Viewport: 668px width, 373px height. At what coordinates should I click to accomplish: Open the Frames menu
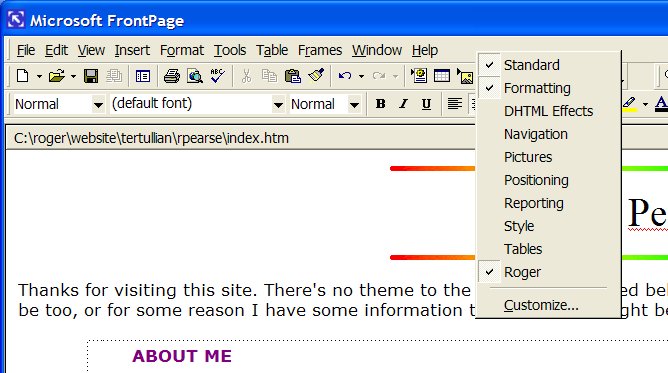(320, 50)
